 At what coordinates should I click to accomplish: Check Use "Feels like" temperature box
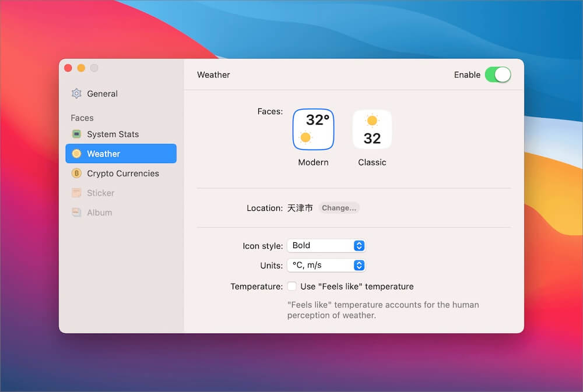point(292,287)
